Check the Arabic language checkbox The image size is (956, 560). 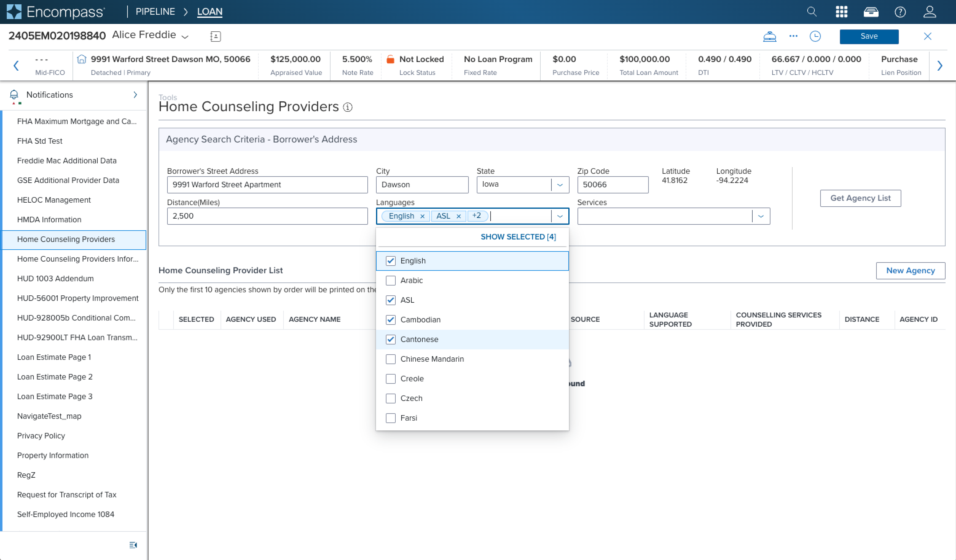pos(390,281)
